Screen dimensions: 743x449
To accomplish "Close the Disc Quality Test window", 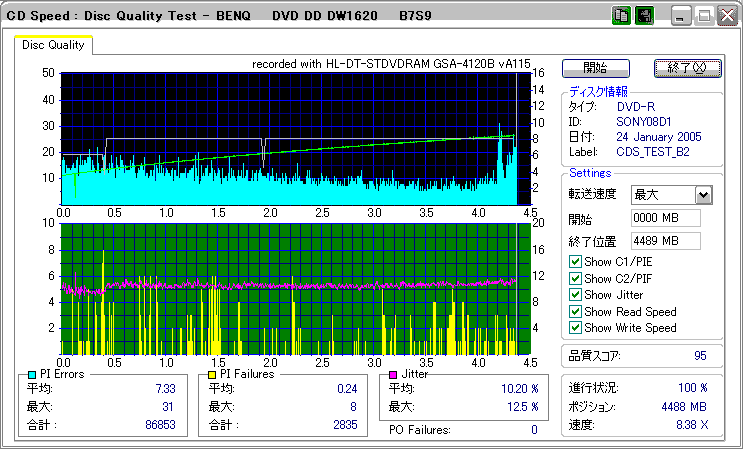I will (727, 16).
